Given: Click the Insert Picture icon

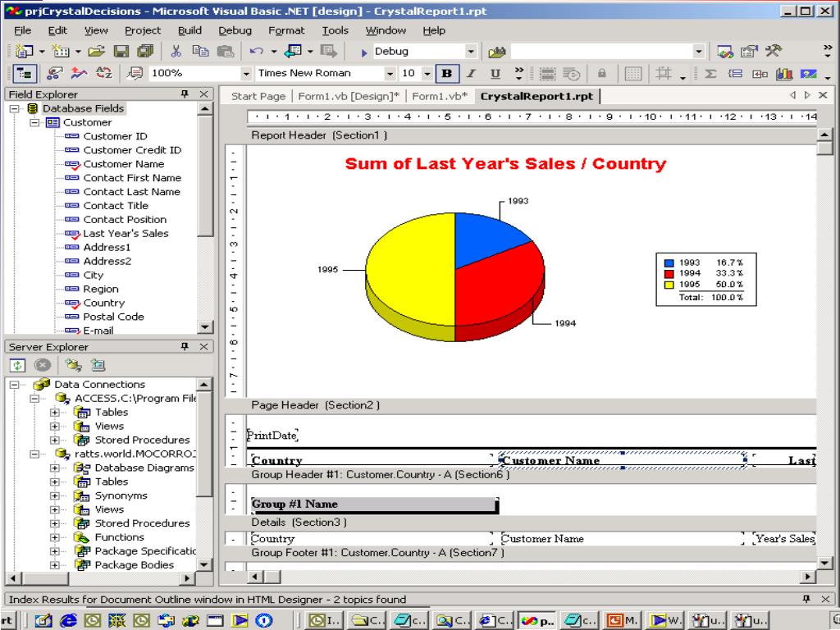Looking at the screenshot, I should coord(808,73).
